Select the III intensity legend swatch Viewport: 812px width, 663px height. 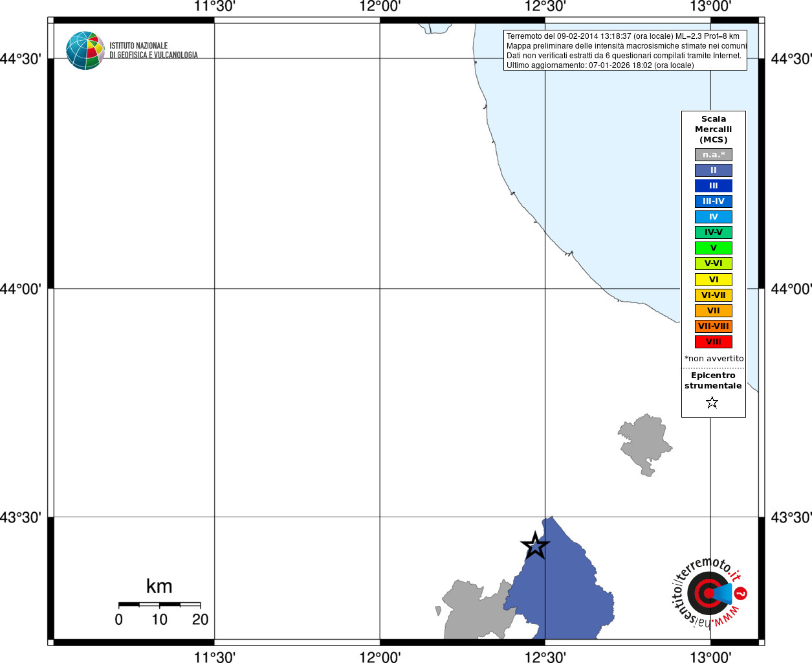[x=714, y=186]
